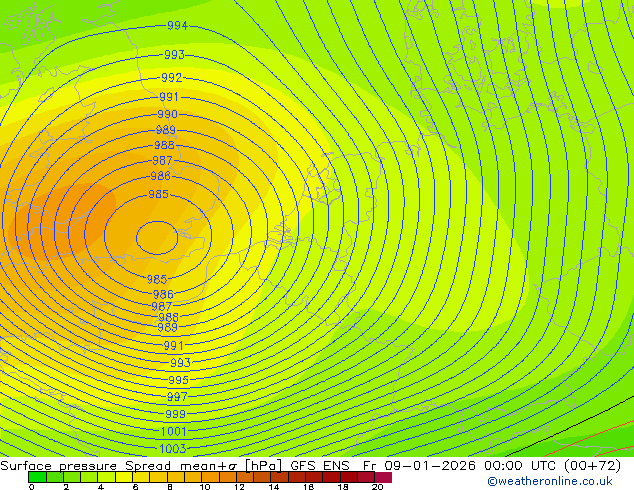Click the 985 label below the low center
Viewport: 634px width, 490px height.
pos(157,279)
